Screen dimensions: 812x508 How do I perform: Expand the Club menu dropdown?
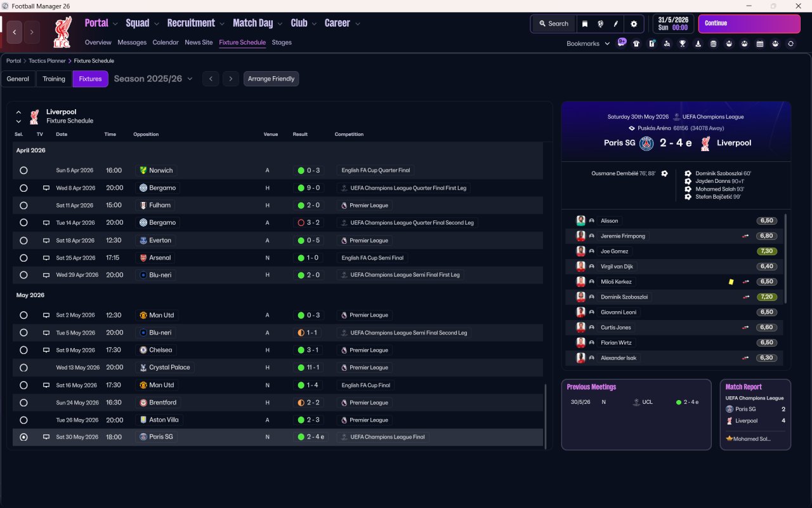pyautogui.click(x=313, y=24)
